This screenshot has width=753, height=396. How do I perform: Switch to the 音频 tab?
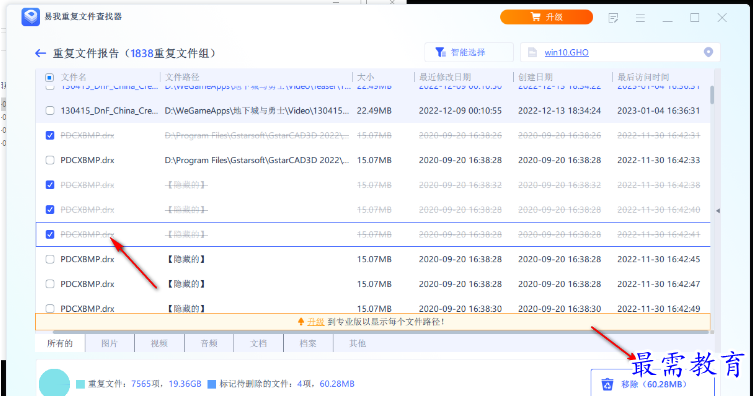[209, 343]
